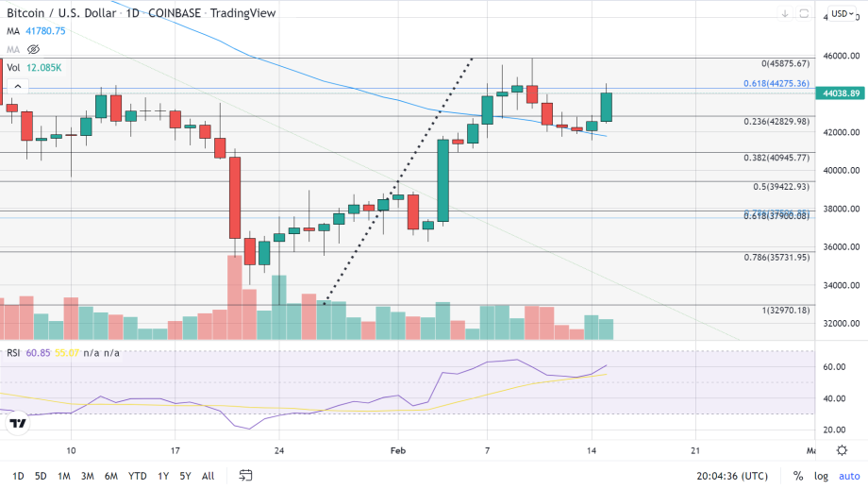
Task: Click the down arrow icon at top right
Action: tap(785, 14)
